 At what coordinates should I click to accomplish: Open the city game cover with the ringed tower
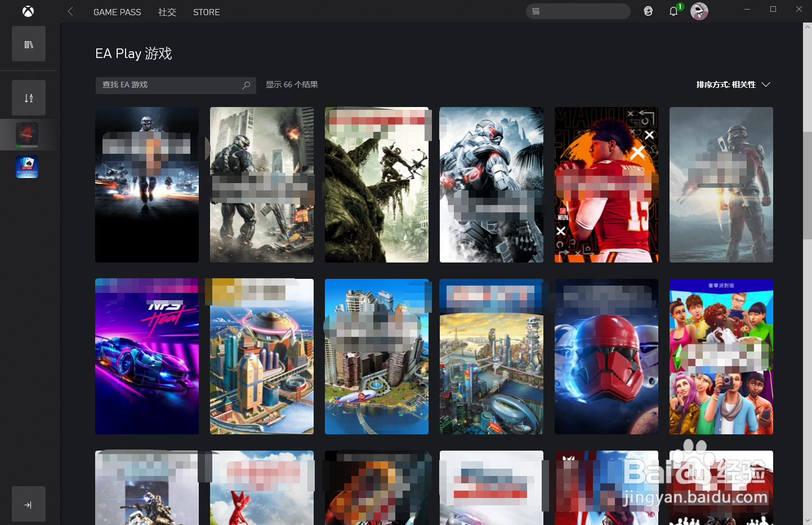[x=262, y=356]
